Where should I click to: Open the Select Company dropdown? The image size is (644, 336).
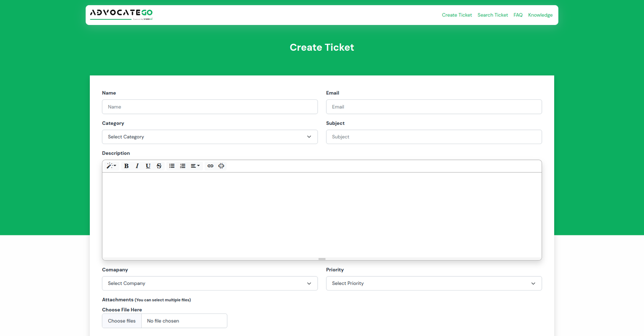[210, 283]
